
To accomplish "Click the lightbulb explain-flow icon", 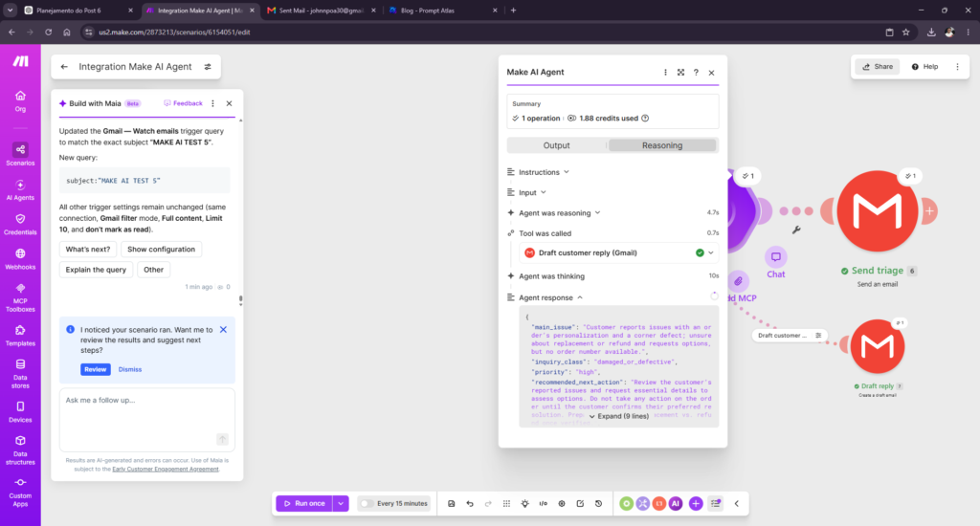I will tap(525, 503).
